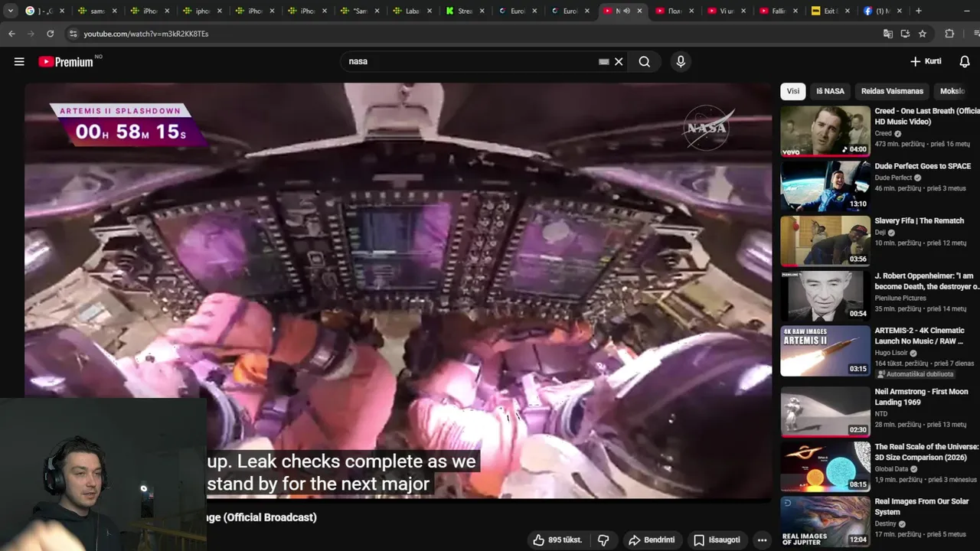Open more actions three-dot menu

tap(762, 540)
